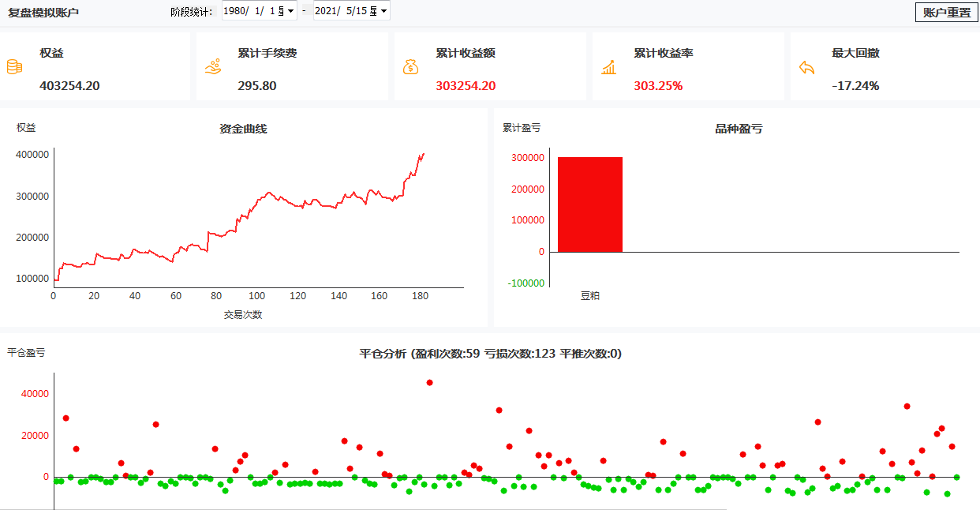Click the 豆粕 axis label

[590, 295]
